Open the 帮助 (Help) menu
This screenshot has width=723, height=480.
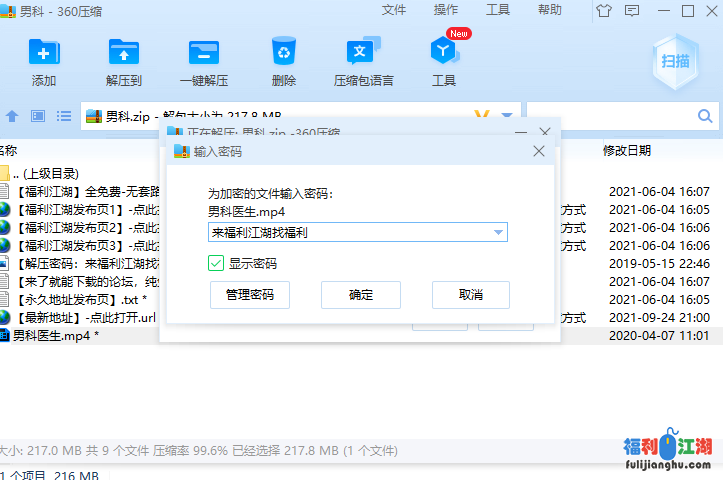tap(550, 10)
